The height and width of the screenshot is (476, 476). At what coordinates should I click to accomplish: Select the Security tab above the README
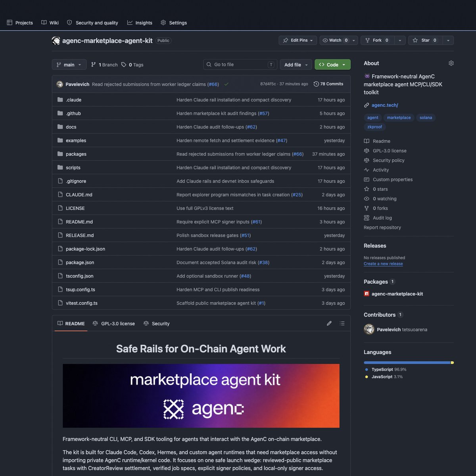156,323
